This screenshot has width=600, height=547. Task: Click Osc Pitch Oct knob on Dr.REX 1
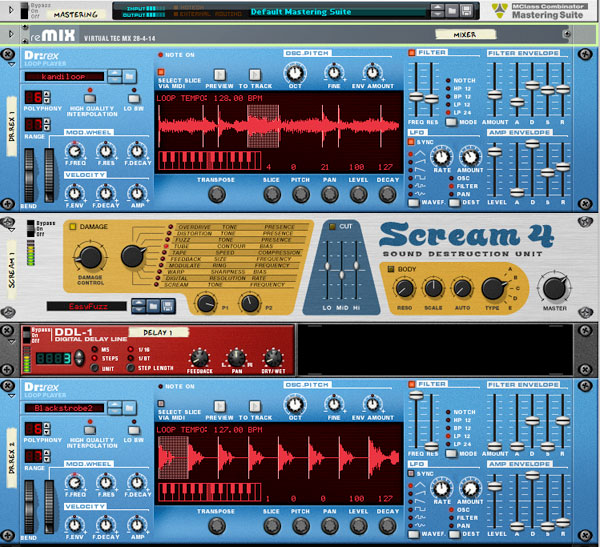coord(295,73)
